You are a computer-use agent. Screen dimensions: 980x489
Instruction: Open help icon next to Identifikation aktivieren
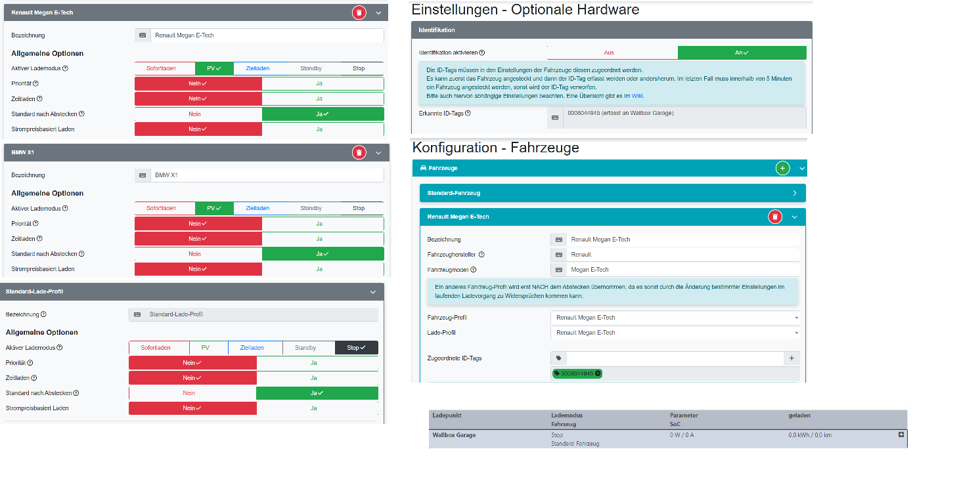tap(482, 53)
